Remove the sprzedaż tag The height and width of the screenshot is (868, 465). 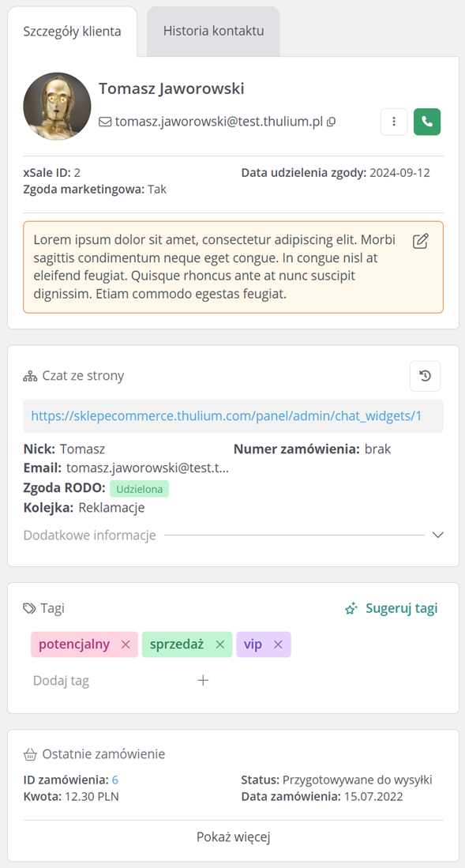coord(219,644)
